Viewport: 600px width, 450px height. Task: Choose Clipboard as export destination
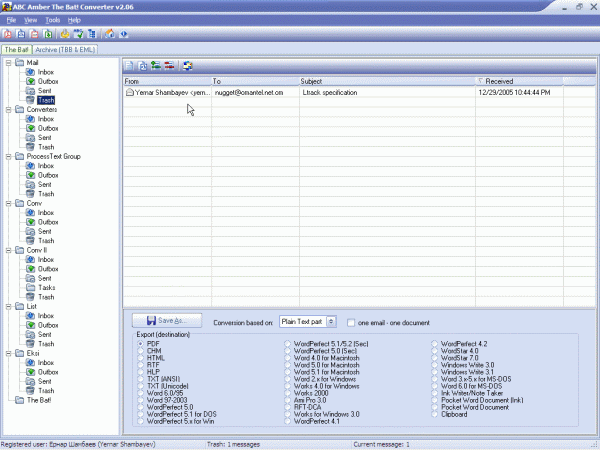[434, 414]
